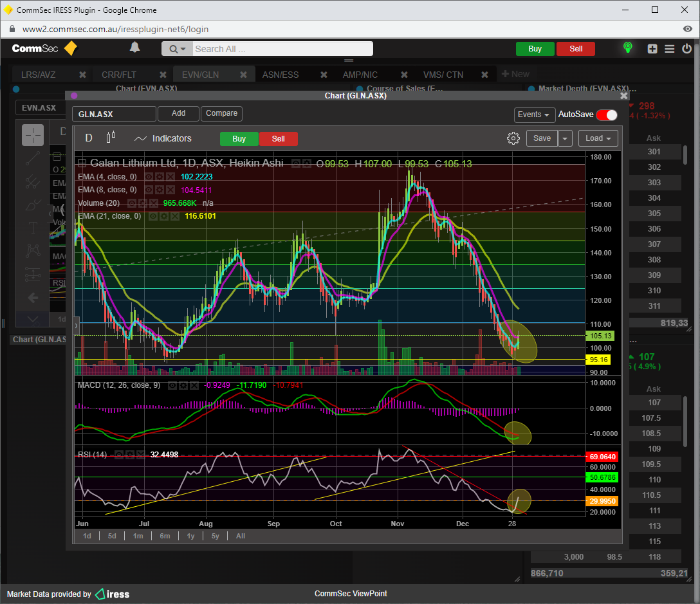
Task: Hide MACD indicator with eye icon
Action: coord(172,386)
